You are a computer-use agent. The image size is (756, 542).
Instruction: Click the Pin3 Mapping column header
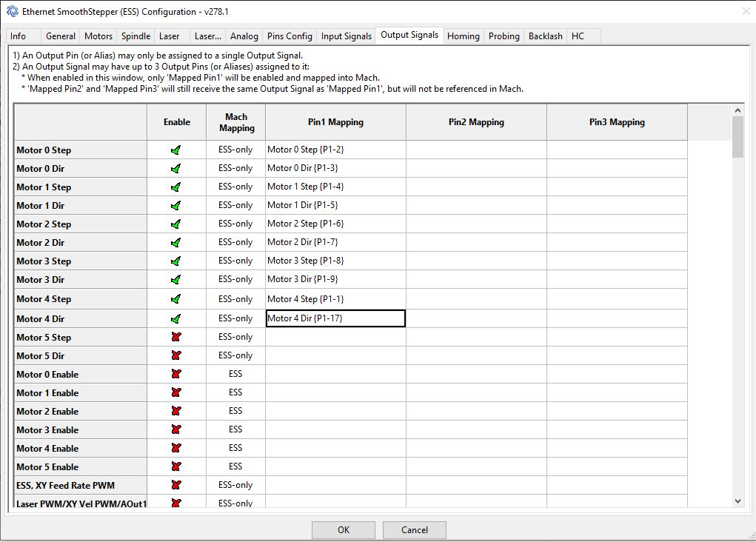[x=617, y=122]
